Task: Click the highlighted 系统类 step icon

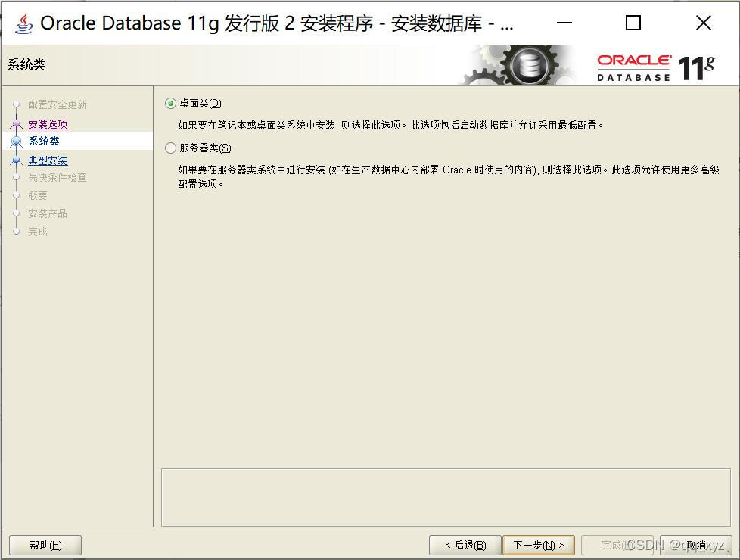Action: (17, 141)
